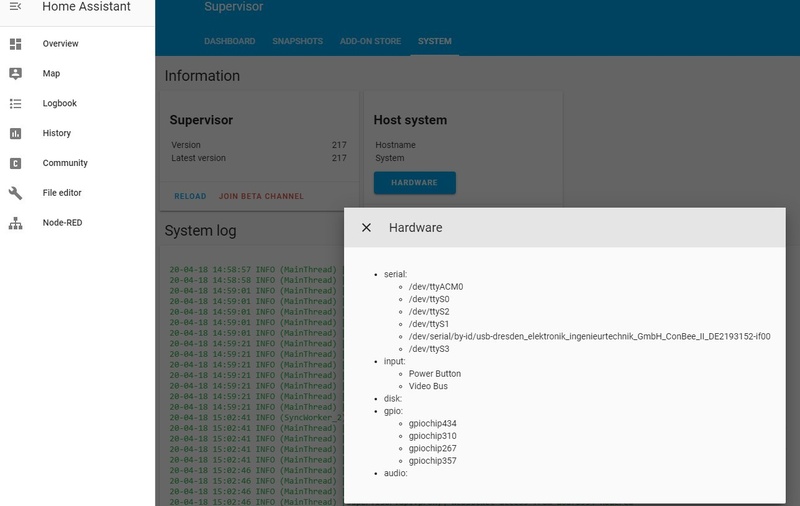Click the Video Bus input entry
The width and height of the screenshot is (800, 506).
click(x=428, y=386)
